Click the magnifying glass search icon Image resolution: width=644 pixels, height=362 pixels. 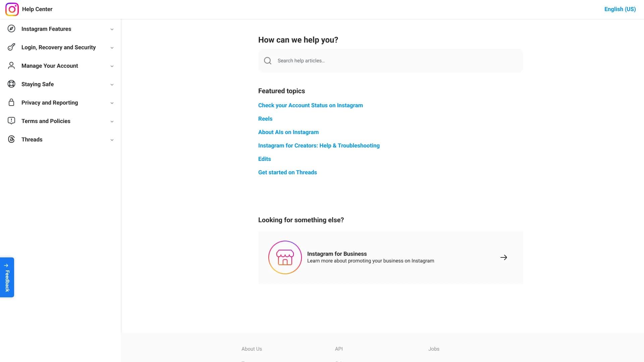point(268,61)
